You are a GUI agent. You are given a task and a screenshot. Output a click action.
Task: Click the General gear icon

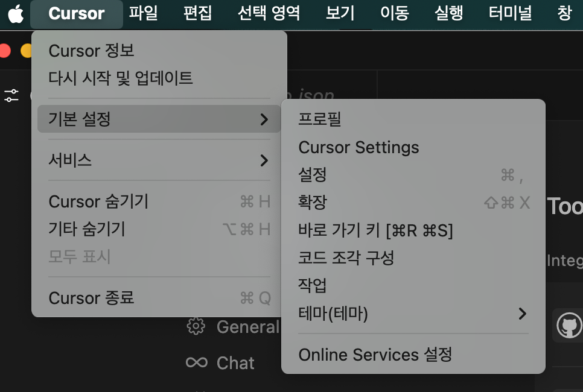click(x=196, y=327)
